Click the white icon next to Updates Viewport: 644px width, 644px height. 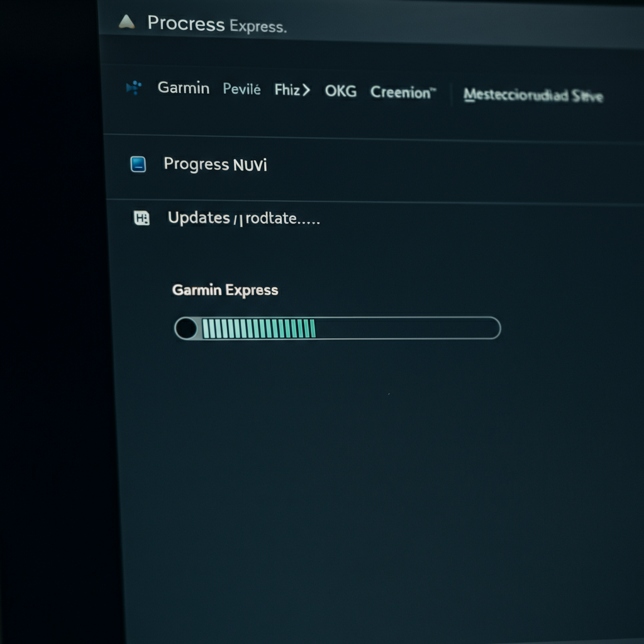click(142, 218)
